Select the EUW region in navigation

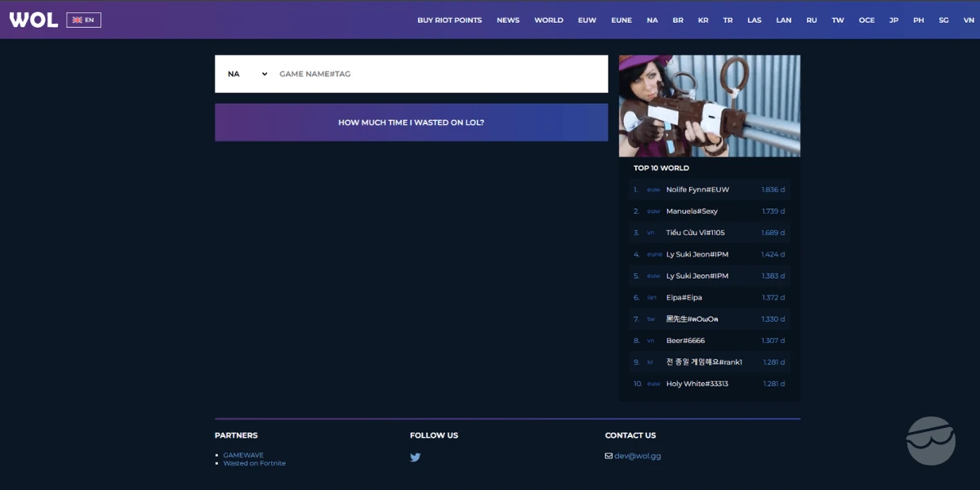587,20
